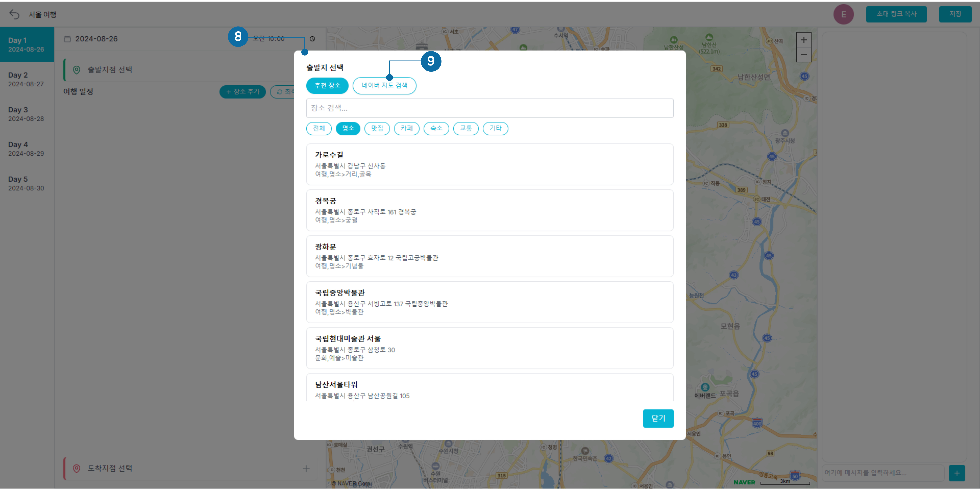Choose 국립현대미술관 서울 from the list
Viewport: 980px width, 490px height.
[x=490, y=348]
